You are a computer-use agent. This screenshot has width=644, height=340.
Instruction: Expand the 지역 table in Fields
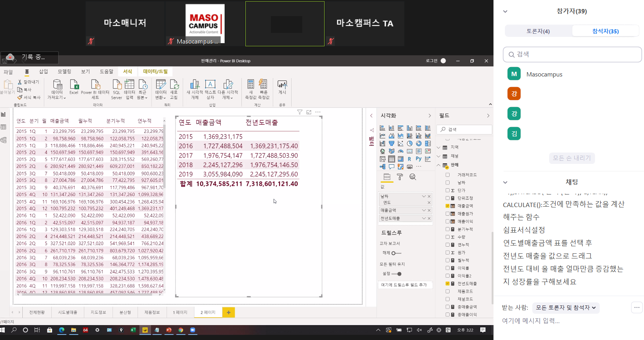439,147
